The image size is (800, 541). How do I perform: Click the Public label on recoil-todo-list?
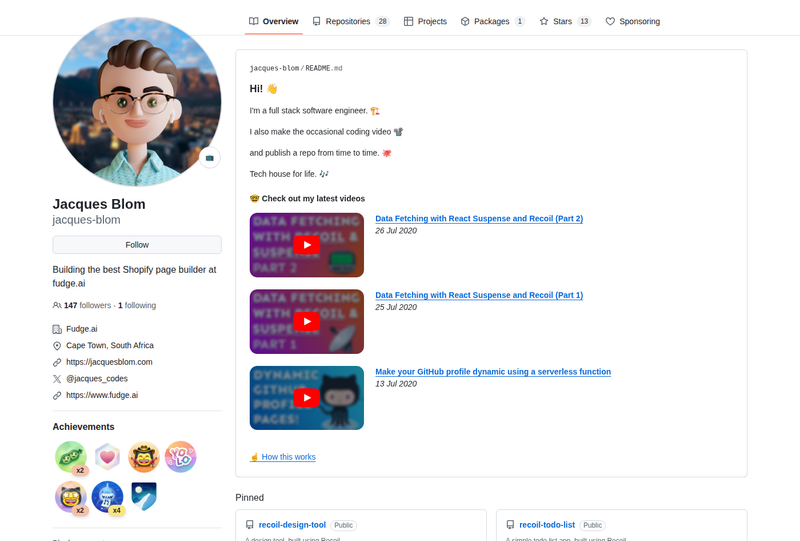593,525
